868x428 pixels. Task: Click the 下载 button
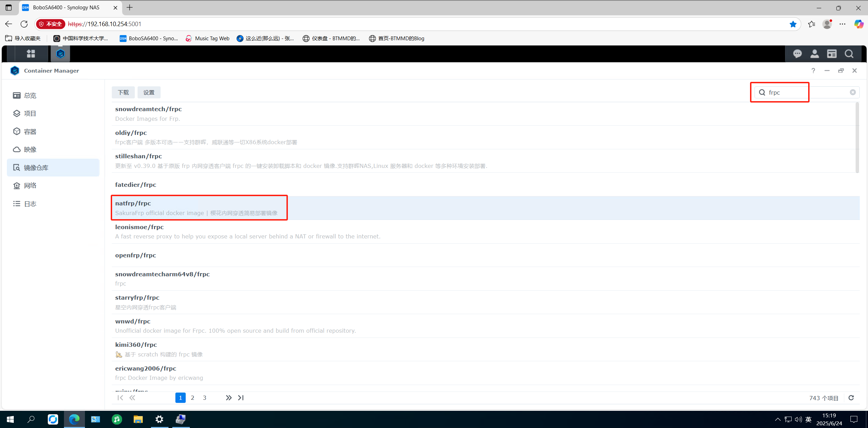(x=123, y=93)
